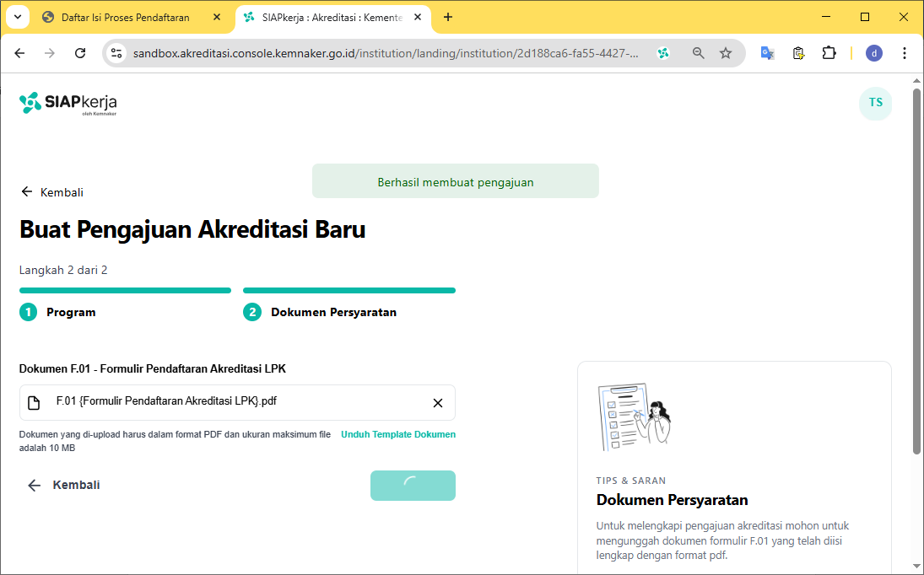The height and width of the screenshot is (575, 924).
Task: Click the Program step progress bar
Action: click(125, 290)
